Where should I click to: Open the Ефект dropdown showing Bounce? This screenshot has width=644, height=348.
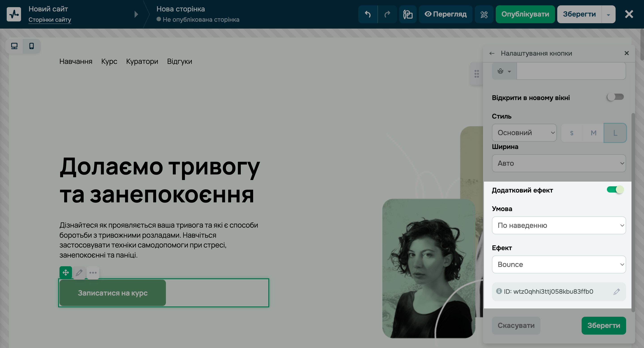pos(559,264)
